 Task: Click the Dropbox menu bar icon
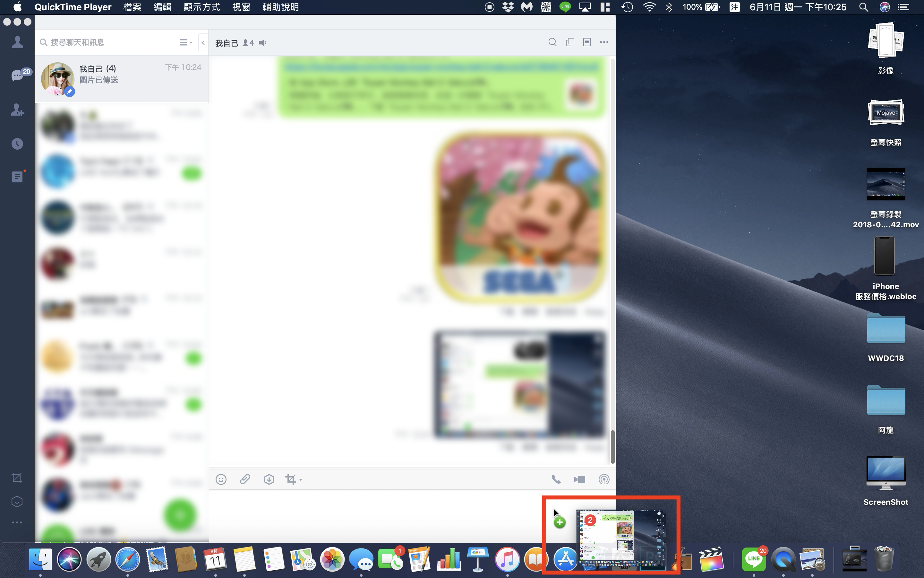[508, 7]
